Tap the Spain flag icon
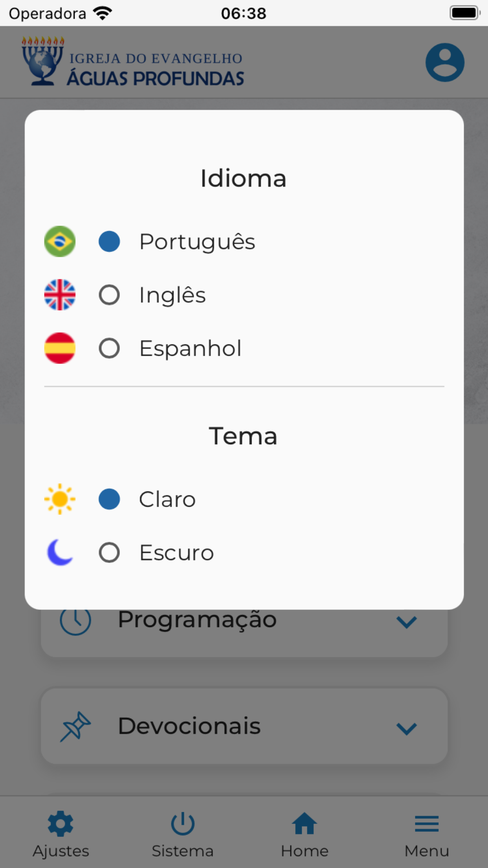488x868 pixels. tap(60, 348)
